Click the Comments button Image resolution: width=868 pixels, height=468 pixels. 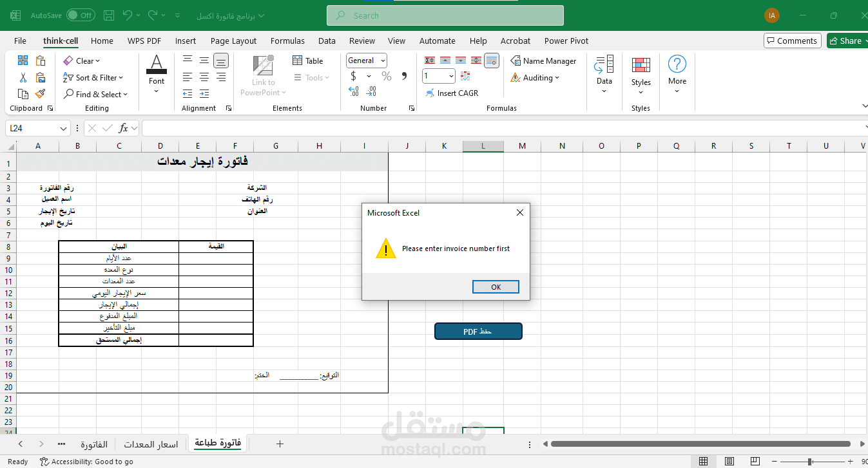[x=792, y=41]
